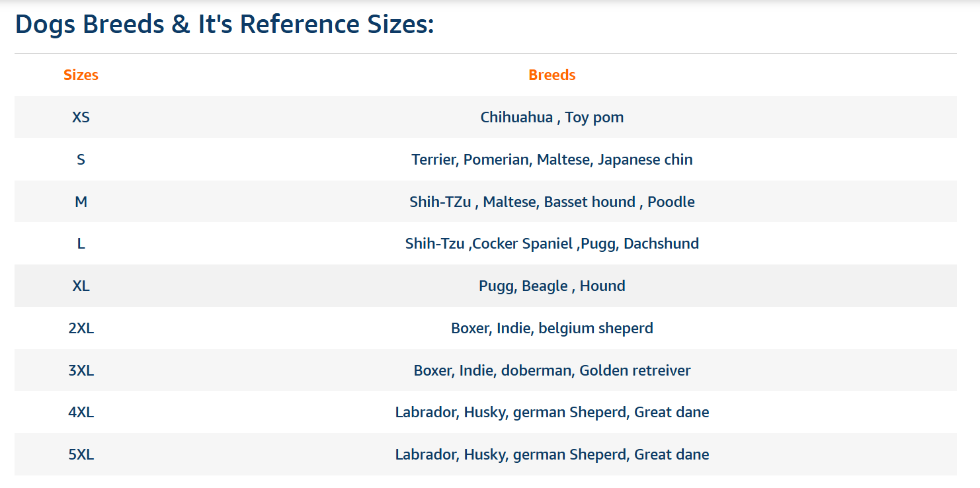
Task: Click the 'Chihuahua , Toy pom' breeds text
Action: (551, 118)
